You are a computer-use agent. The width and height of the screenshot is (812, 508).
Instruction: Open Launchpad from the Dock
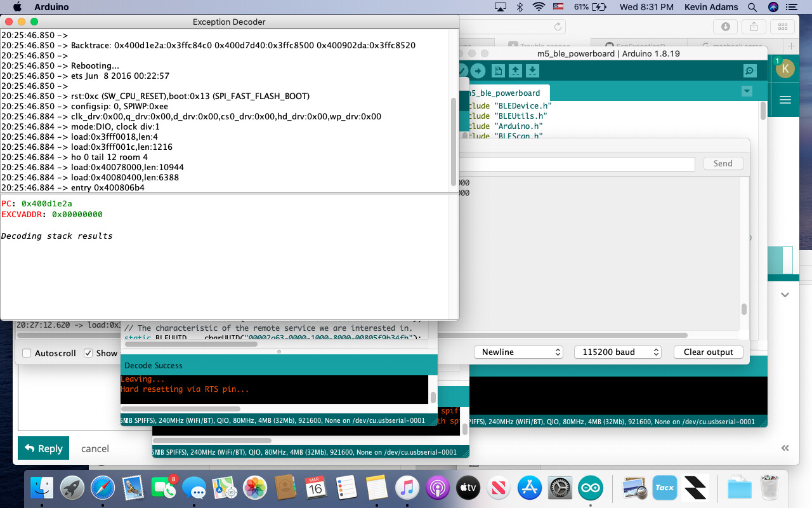pos(72,488)
